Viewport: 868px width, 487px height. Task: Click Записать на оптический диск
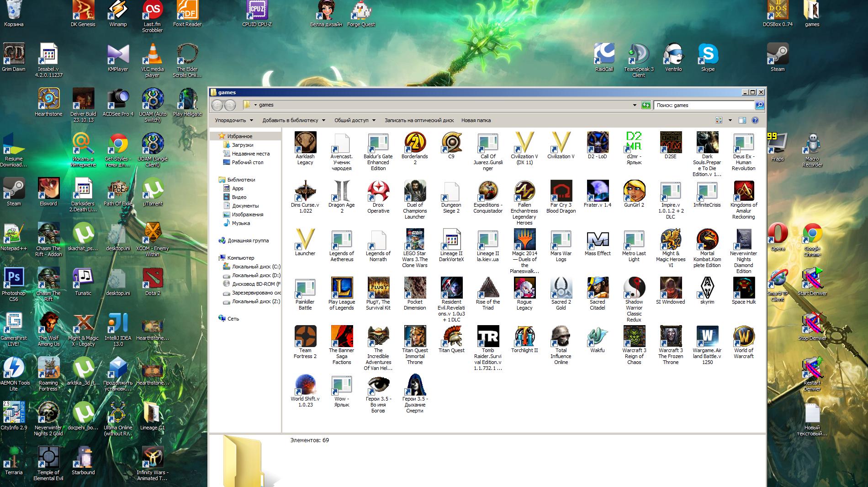(x=419, y=120)
